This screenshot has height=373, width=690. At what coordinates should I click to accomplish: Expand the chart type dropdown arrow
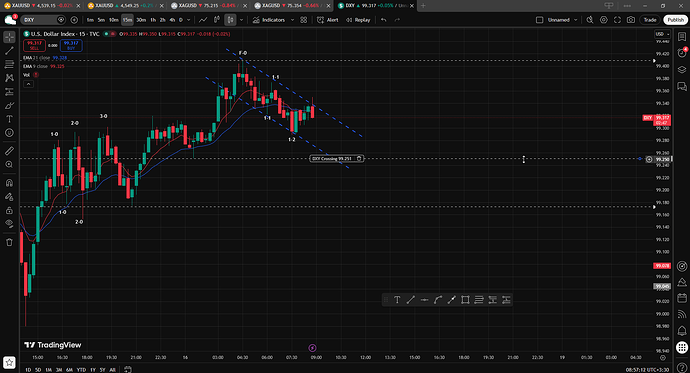pyautogui.click(x=241, y=20)
